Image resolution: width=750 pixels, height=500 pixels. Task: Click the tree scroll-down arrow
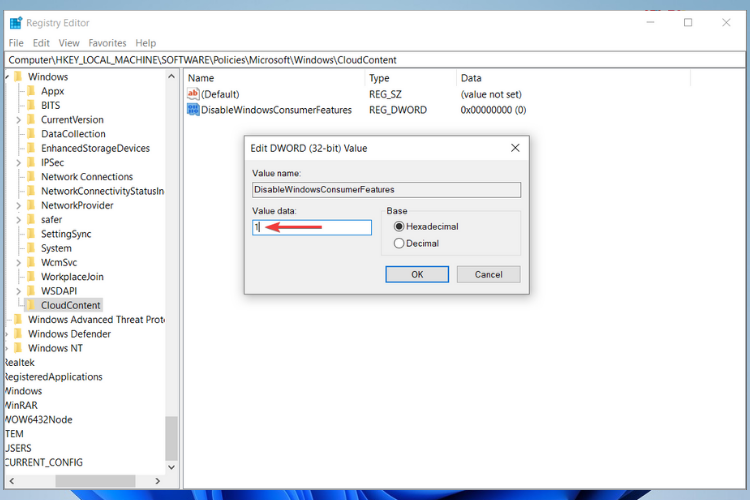click(x=171, y=467)
